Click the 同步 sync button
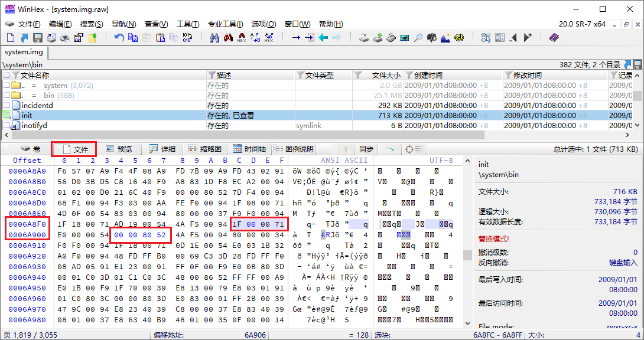The height and width of the screenshot is (340, 644). click(366, 149)
